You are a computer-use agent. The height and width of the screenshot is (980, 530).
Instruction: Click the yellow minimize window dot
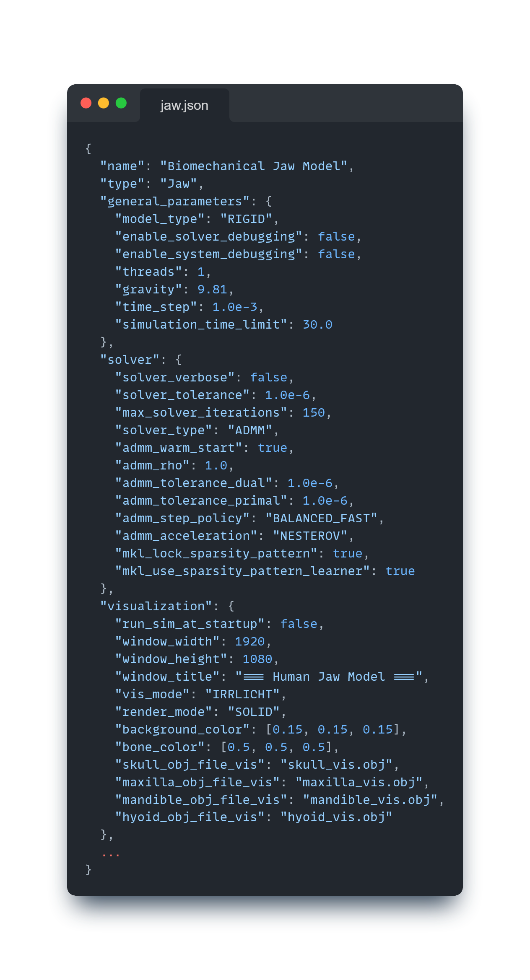104,103
